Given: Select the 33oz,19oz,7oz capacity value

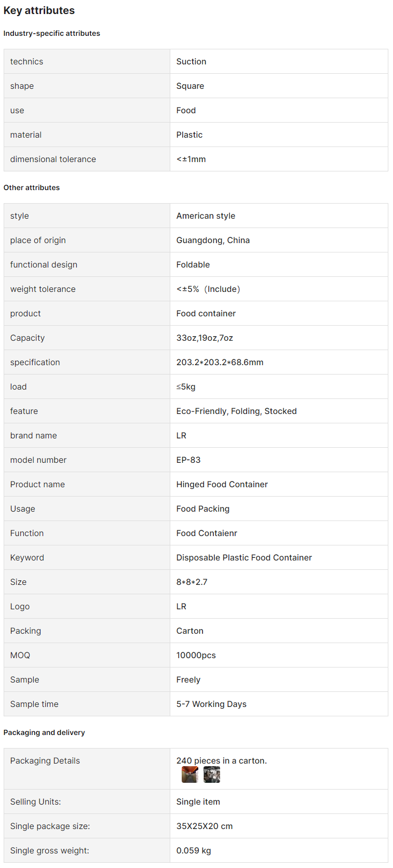Looking at the screenshot, I should (x=205, y=338).
